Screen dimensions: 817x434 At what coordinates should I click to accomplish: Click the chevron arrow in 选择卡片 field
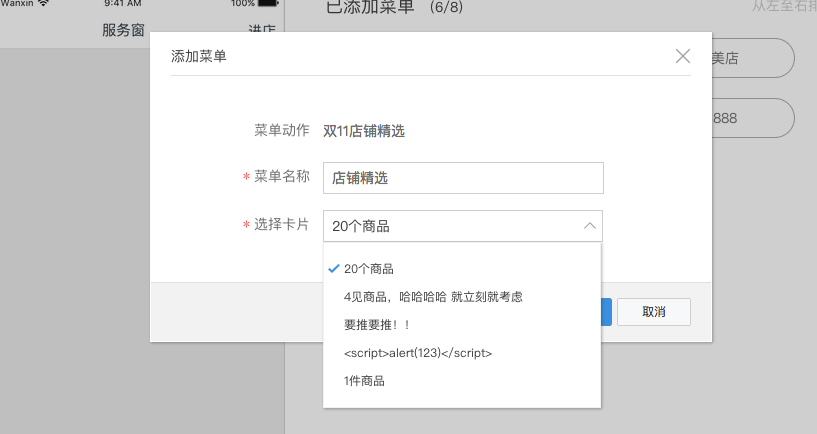(589, 226)
